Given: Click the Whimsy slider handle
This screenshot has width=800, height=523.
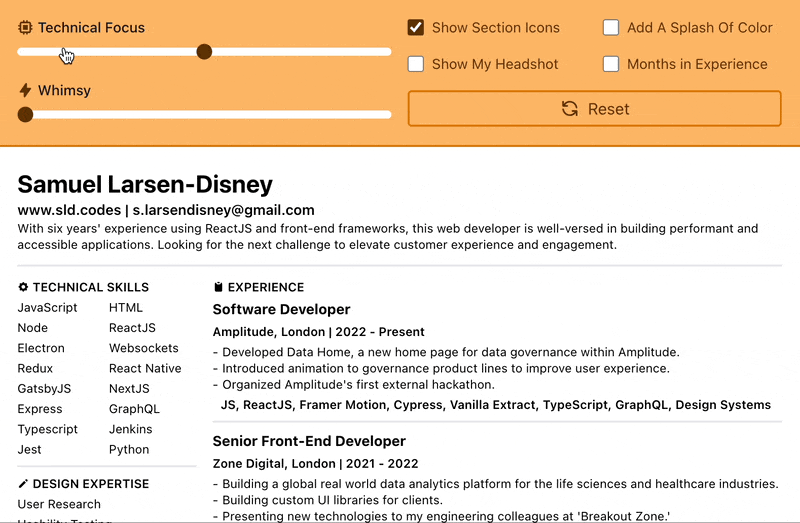Looking at the screenshot, I should (x=25, y=114).
